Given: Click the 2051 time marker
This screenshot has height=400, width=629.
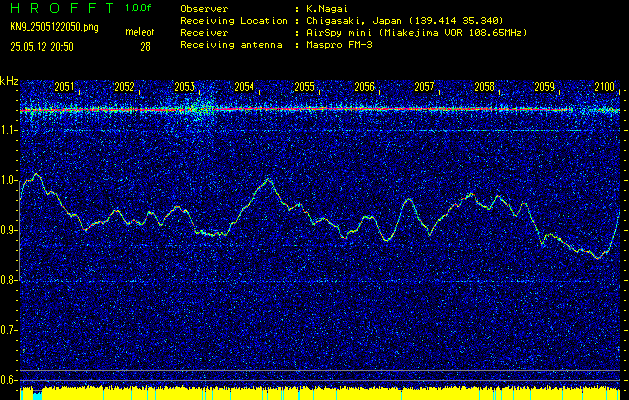Looking at the screenshot, I should pos(64,87).
